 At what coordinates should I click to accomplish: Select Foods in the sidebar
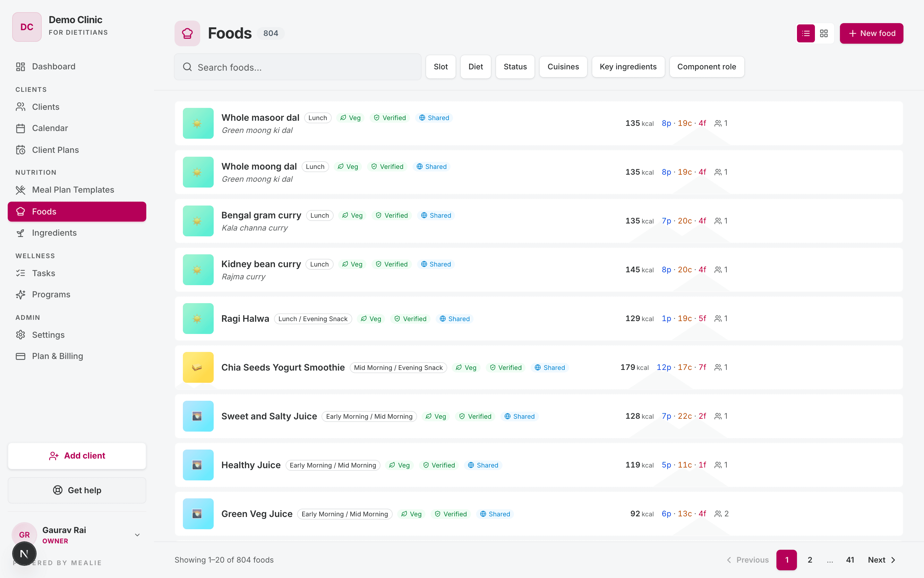click(77, 211)
